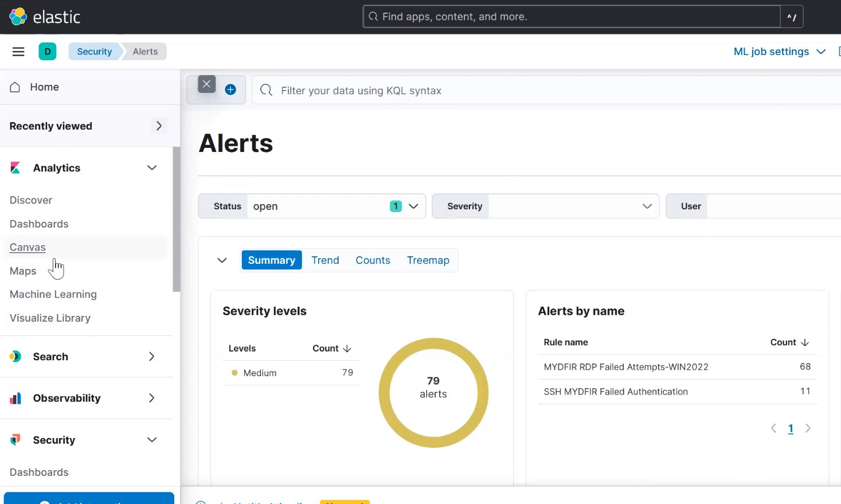Expand the Search section chevron
This screenshot has width=841, height=504.
(152, 357)
